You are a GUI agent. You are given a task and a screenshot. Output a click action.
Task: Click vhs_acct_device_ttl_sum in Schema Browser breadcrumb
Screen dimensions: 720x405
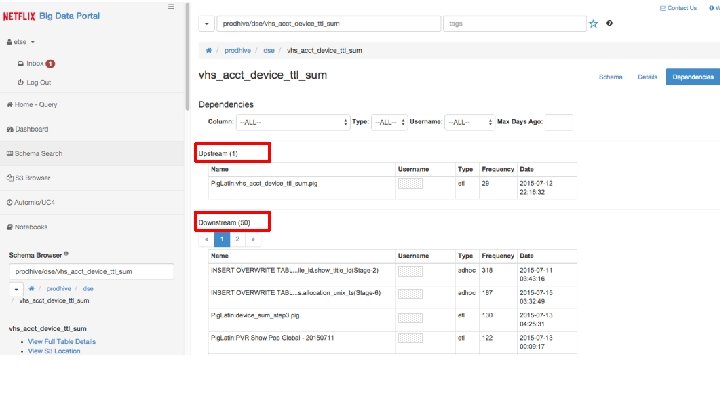click(x=54, y=301)
